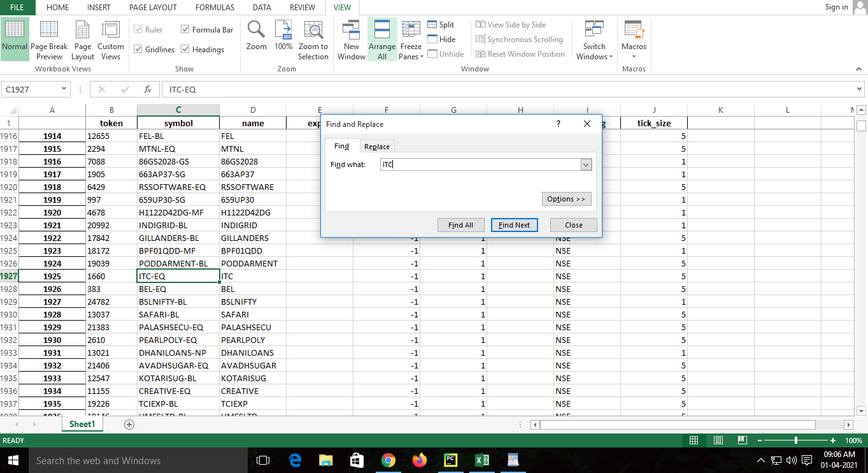Split the worksheet window
868x473 pixels.
click(x=441, y=24)
